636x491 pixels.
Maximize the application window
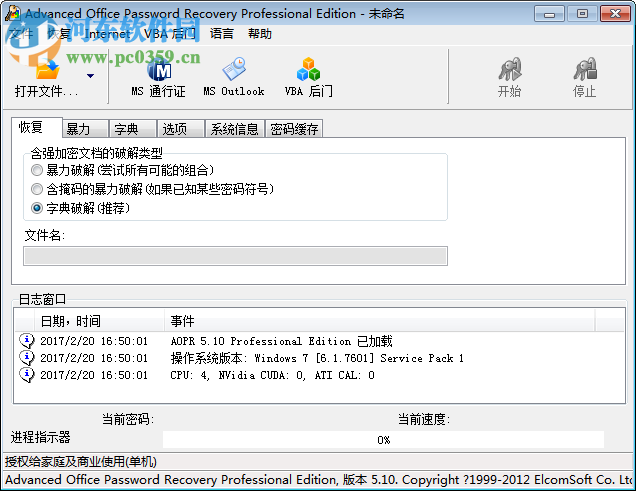coord(582,14)
